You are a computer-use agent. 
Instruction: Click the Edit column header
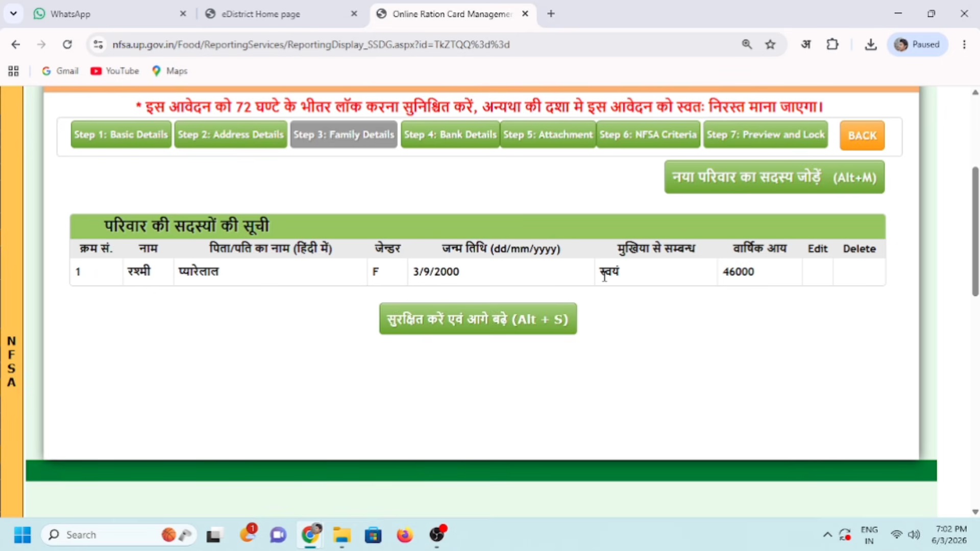point(818,248)
